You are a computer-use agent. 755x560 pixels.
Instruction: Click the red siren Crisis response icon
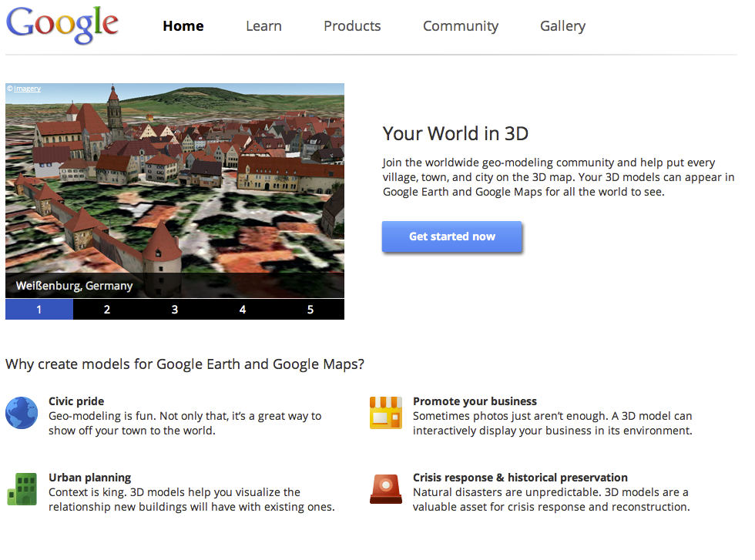tap(386, 488)
